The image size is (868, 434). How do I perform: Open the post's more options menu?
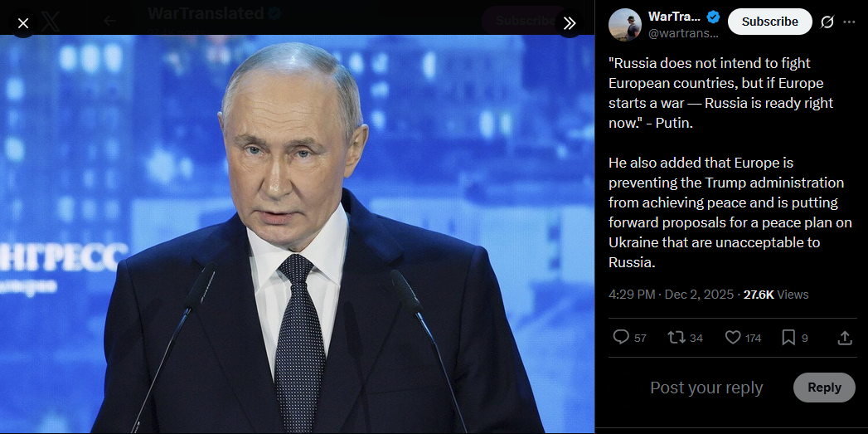(849, 22)
